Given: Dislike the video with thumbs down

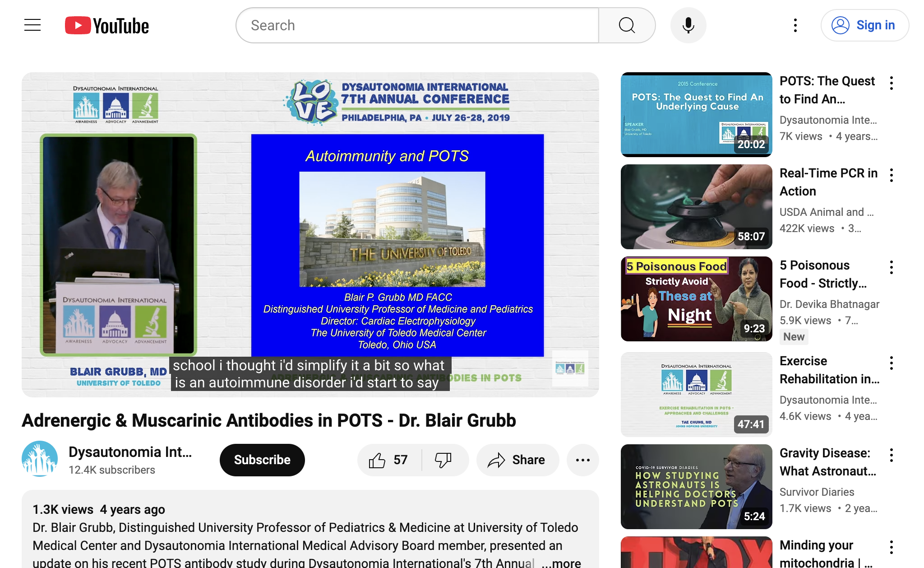Looking at the screenshot, I should tap(444, 460).
